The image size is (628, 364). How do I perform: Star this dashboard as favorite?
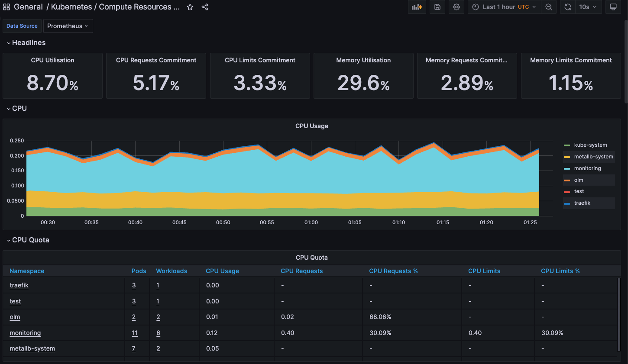tap(190, 7)
